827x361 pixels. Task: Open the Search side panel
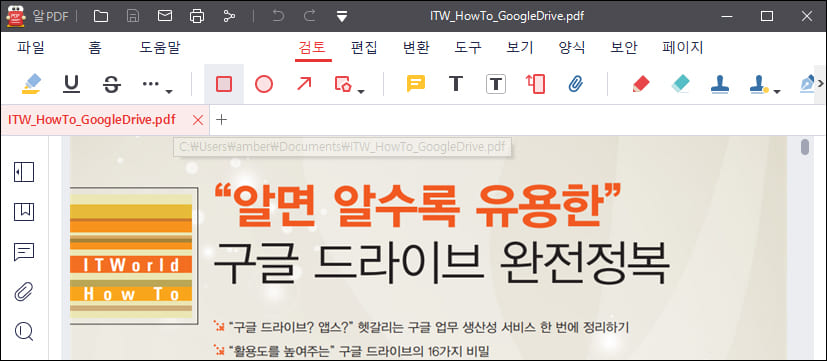click(x=24, y=331)
